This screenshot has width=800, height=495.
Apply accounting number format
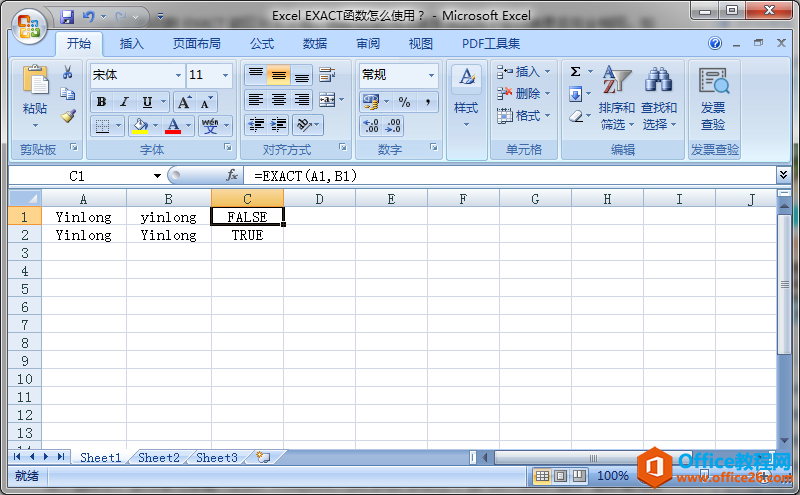click(371, 102)
